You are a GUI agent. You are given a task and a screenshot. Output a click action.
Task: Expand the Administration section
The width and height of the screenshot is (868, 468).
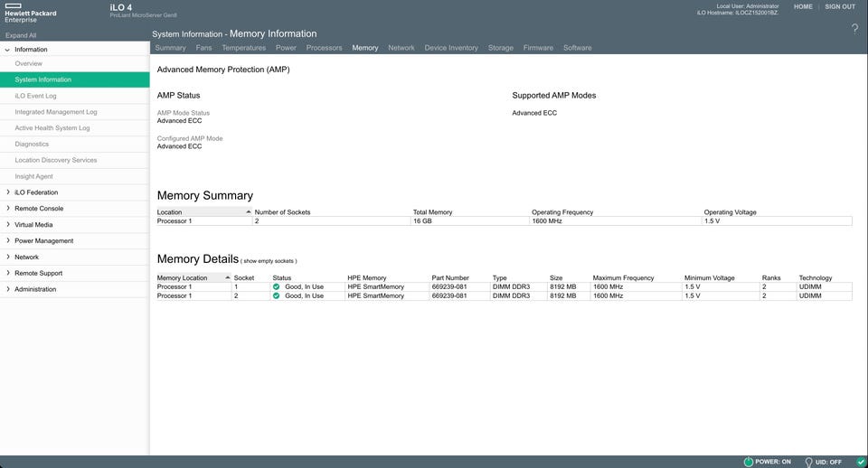click(x=8, y=290)
